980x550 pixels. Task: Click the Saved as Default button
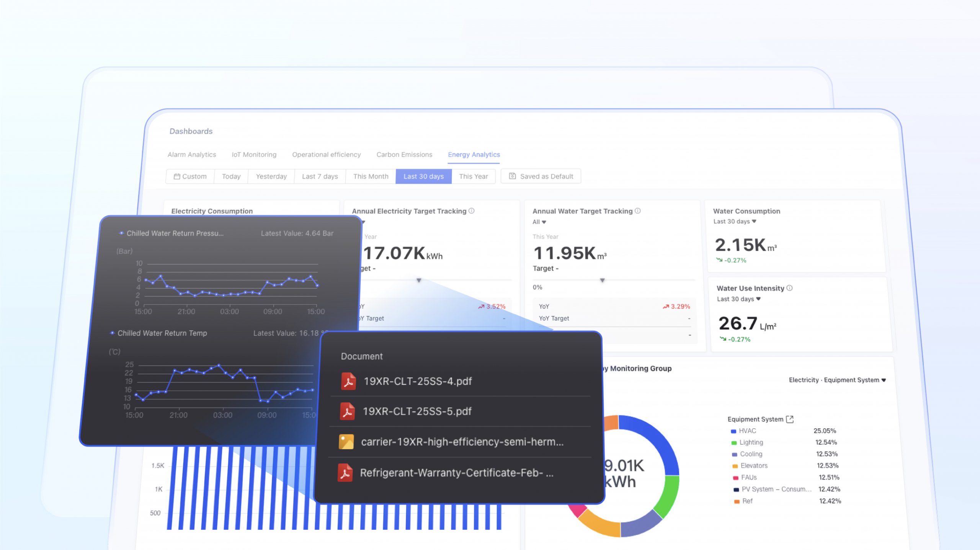pyautogui.click(x=541, y=176)
